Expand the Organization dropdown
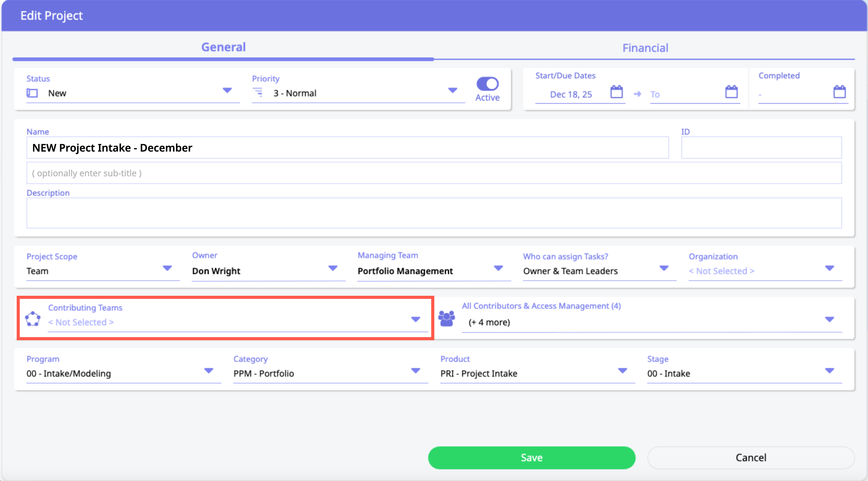Screen dimensions: 868x481 point(829,268)
